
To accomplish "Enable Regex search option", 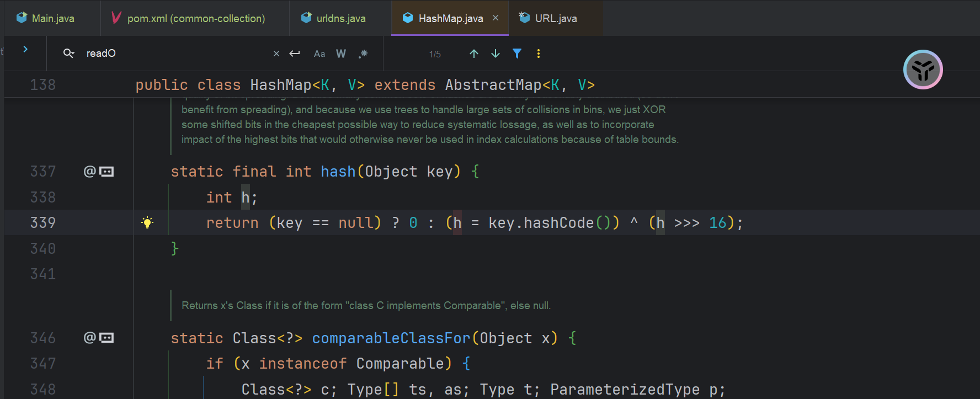I will click(x=363, y=54).
